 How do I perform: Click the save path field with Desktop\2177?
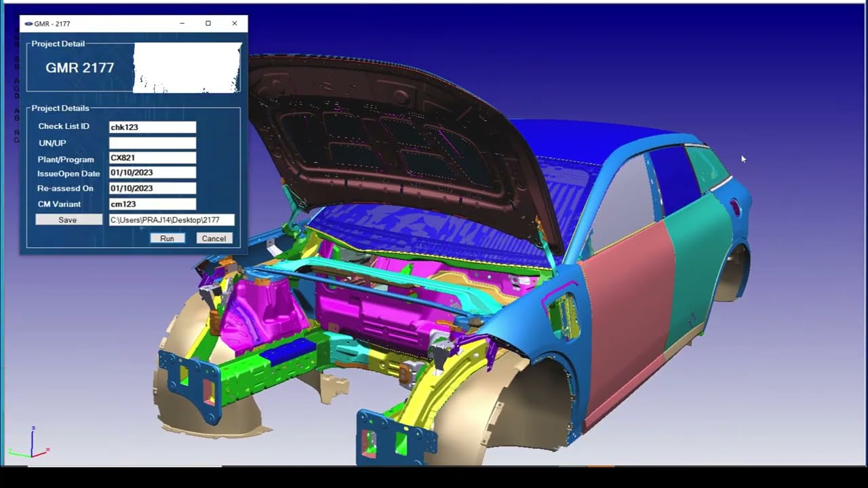click(172, 220)
